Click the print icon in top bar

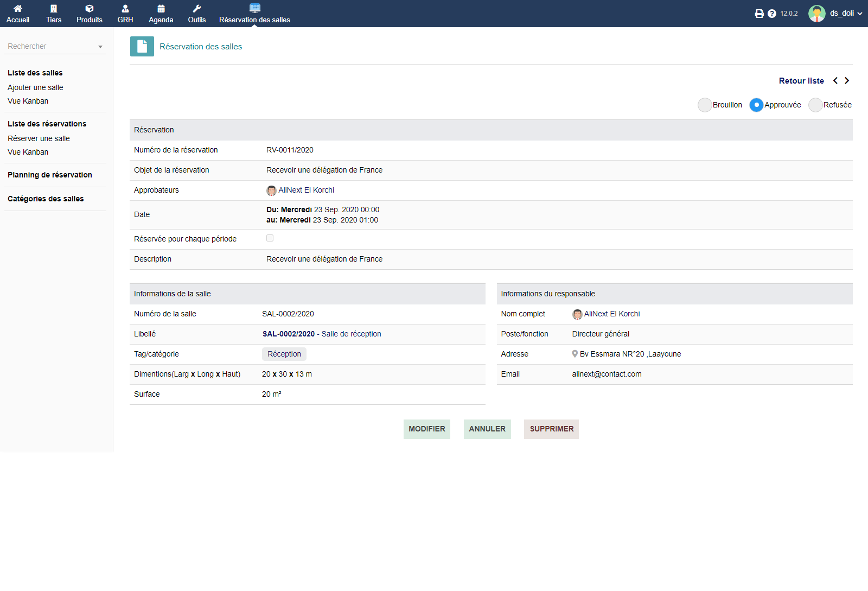(x=759, y=14)
